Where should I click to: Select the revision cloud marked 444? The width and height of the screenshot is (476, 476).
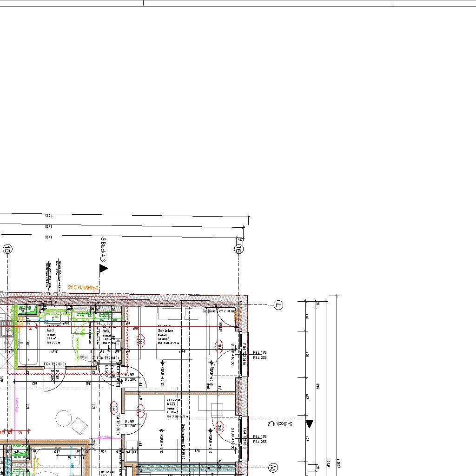coord(114,408)
